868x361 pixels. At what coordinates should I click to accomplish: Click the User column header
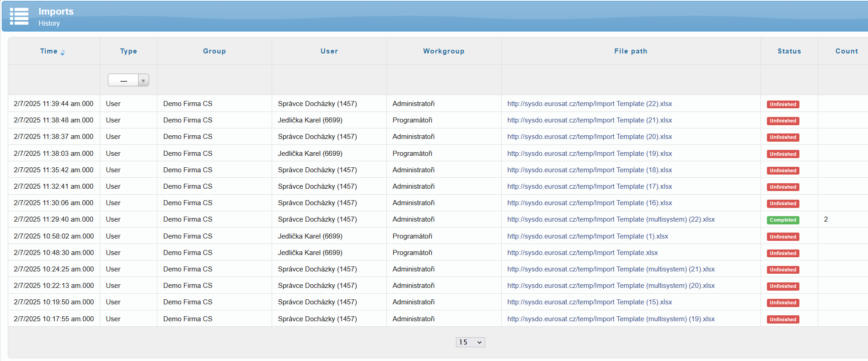pos(329,51)
